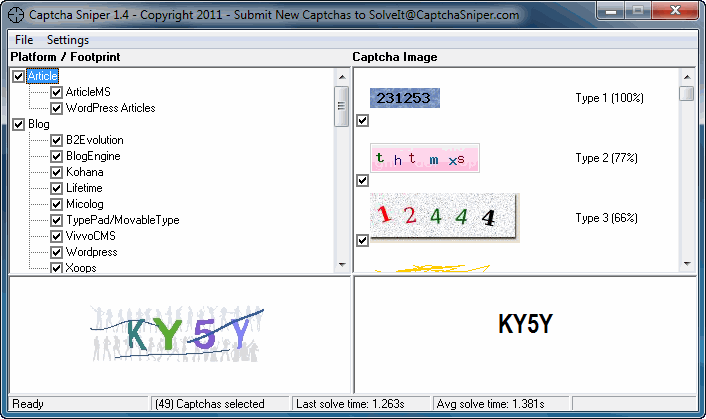Open the File menu
Viewport: 706px width, 419px height.
tap(24, 40)
